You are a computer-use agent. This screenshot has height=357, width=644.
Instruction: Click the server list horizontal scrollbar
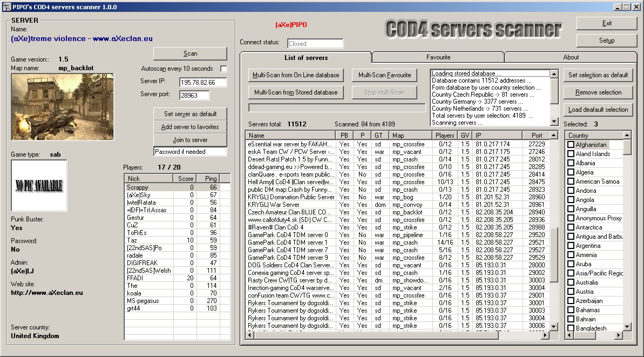pyautogui.click(x=398, y=335)
